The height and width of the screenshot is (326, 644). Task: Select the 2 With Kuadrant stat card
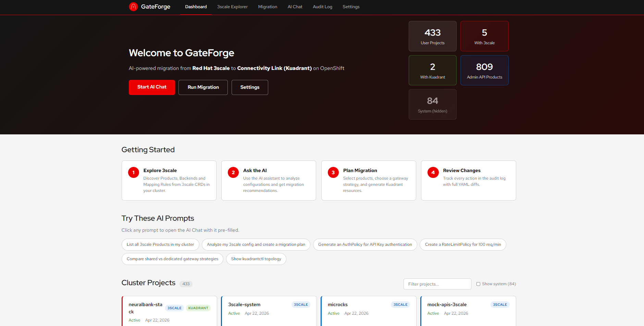click(433, 70)
